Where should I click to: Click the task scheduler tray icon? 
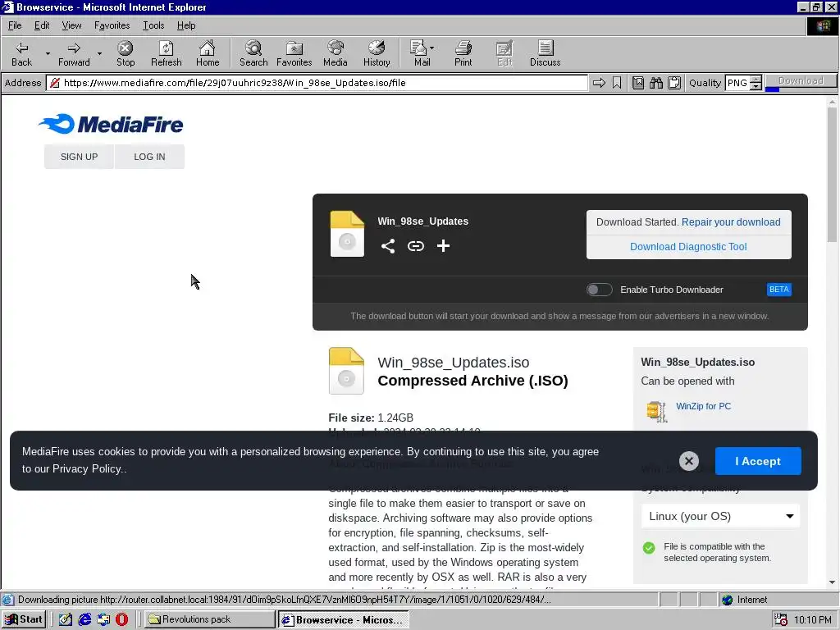pos(781,620)
